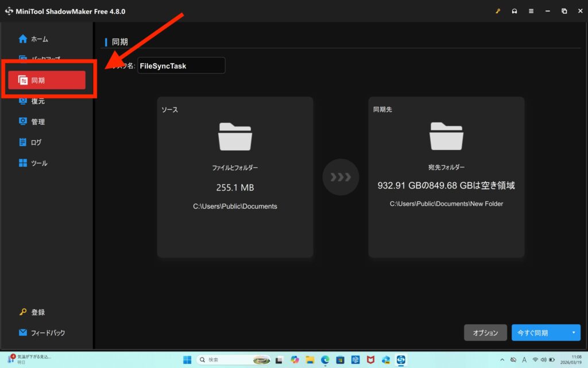Image resolution: width=588 pixels, height=368 pixels.
Task: Switch to the 同期 (Sync) tab
Action: tap(47, 80)
